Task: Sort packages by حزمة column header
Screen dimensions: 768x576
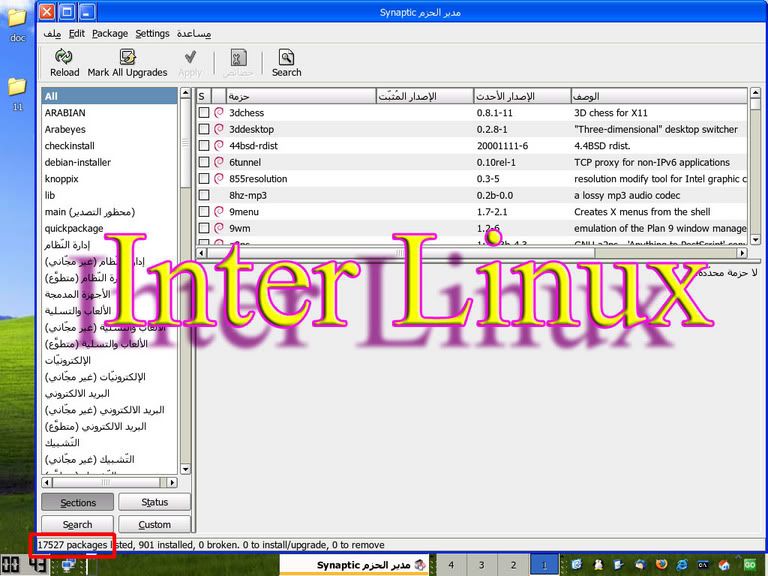Action: pyautogui.click(x=300, y=96)
